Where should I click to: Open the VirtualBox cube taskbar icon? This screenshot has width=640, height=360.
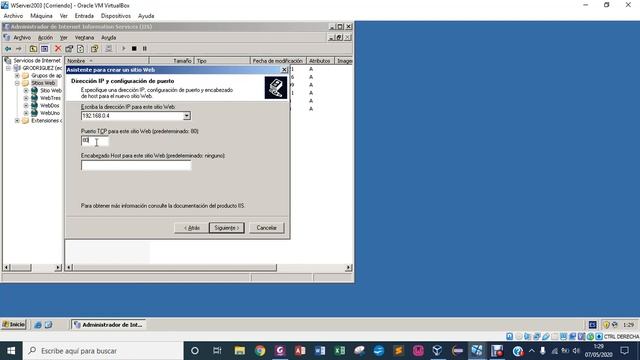pos(437,351)
